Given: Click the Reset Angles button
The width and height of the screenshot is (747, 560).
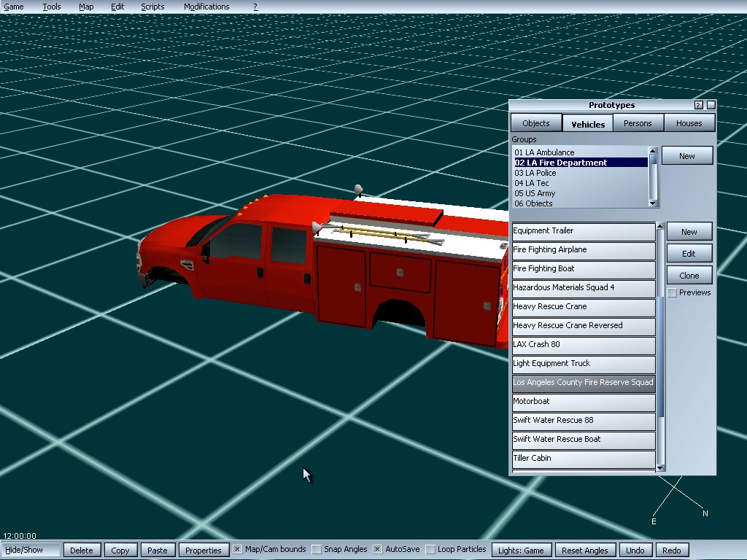Looking at the screenshot, I should [585, 550].
